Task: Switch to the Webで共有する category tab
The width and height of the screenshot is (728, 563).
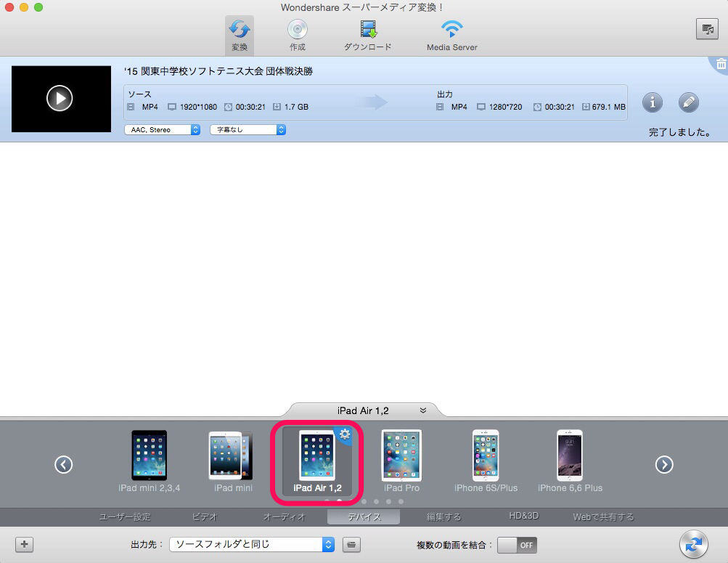Action: [603, 517]
